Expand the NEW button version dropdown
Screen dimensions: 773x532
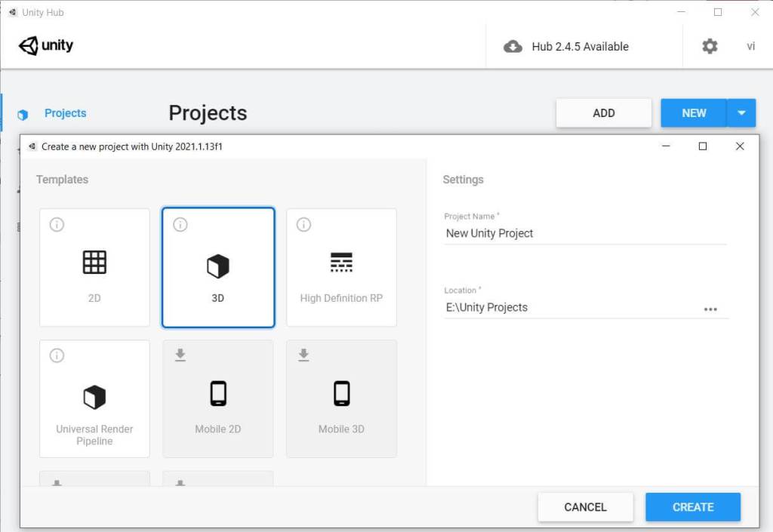point(741,112)
